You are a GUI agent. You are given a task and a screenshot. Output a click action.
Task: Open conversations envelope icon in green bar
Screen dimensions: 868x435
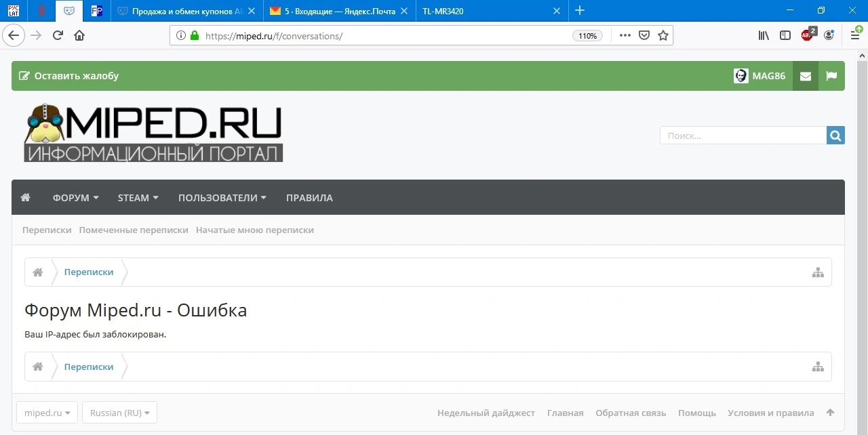(x=805, y=76)
